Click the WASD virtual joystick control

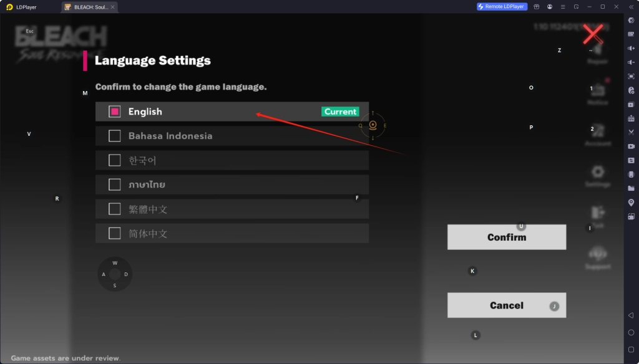coord(115,274)
